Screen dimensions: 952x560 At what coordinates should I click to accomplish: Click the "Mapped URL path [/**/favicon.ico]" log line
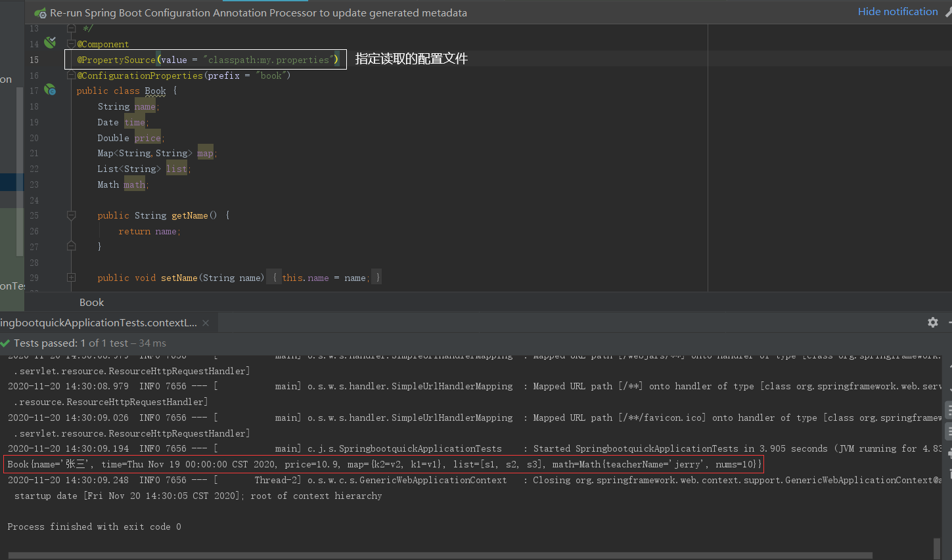point(474,418)
